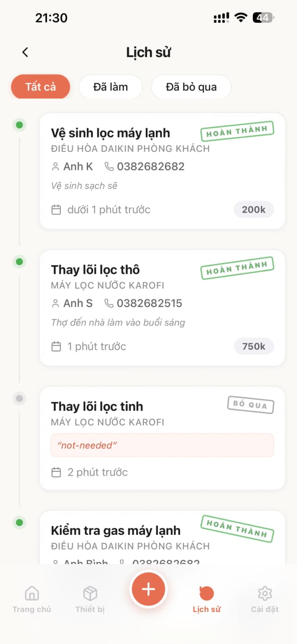Tap the BỎ QUA badge on 'Thay lõi lọc tinh'
This screenshot has width=297, height=644.
[x=250, y=405]
